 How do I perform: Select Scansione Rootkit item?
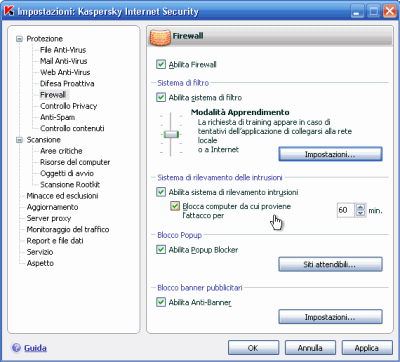click(70, 185)
